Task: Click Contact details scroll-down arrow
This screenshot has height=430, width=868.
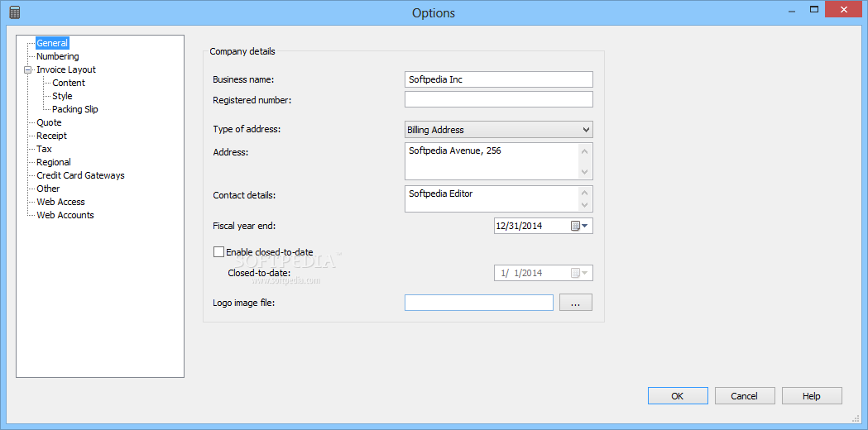Action: (x=584, y=205)
